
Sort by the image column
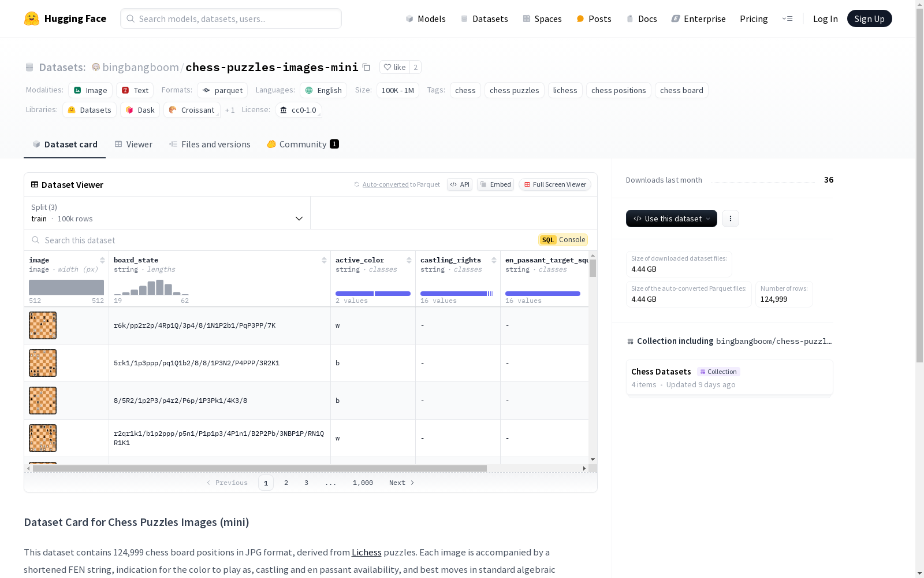(x=102, y=260)
